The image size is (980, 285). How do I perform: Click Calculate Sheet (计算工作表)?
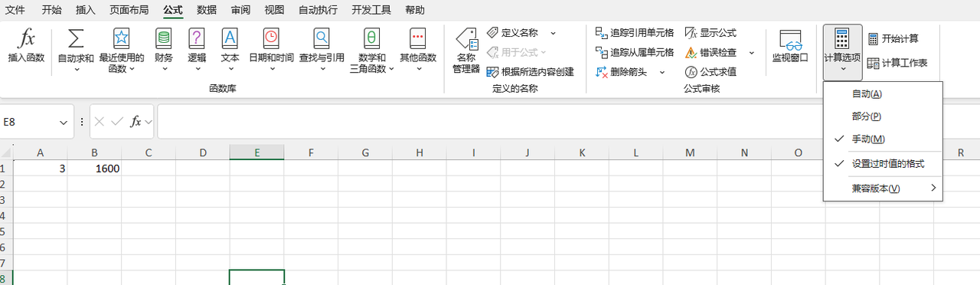coord(898,63)
